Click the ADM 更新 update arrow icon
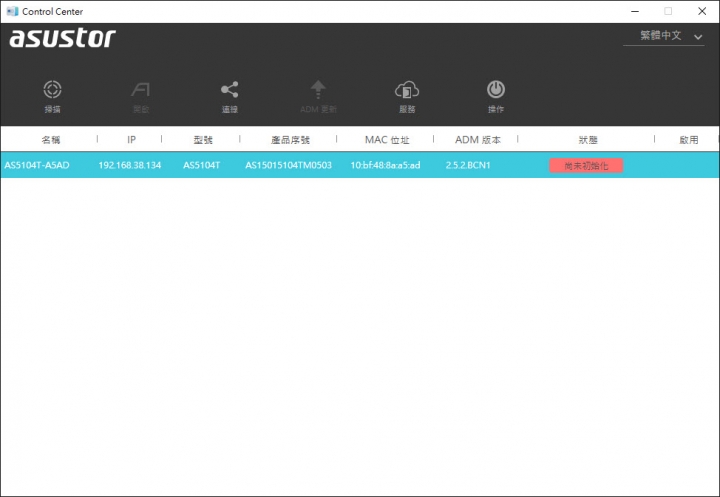 point(318,90)
